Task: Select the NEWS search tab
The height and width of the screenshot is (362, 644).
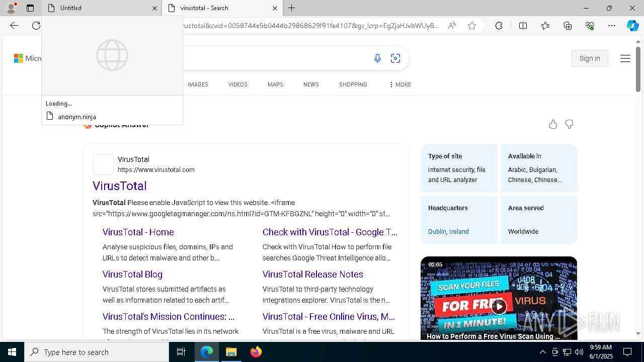Action: (x=311, y=84)
